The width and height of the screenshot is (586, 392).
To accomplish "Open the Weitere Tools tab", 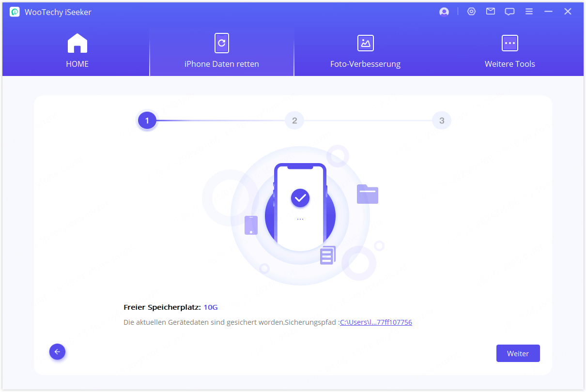I will tap(509, 63).
